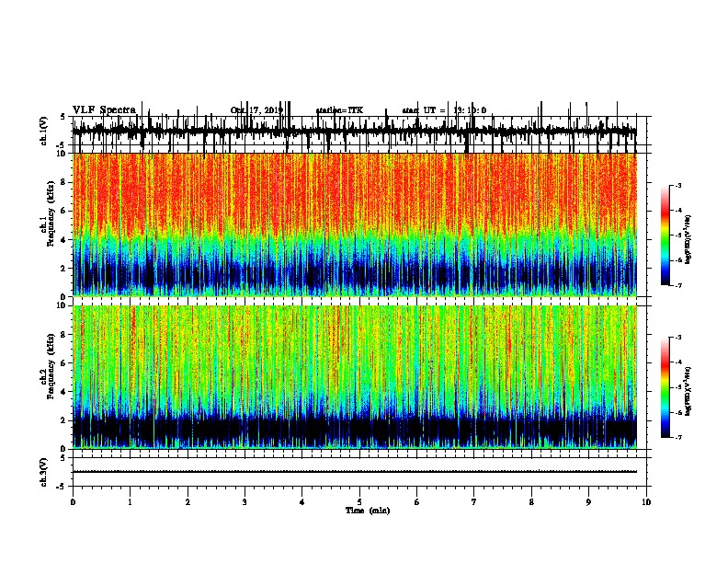Viewport: 728px width, 563px height.
Task: Click time axis tick label "7"
Action: 474,502
